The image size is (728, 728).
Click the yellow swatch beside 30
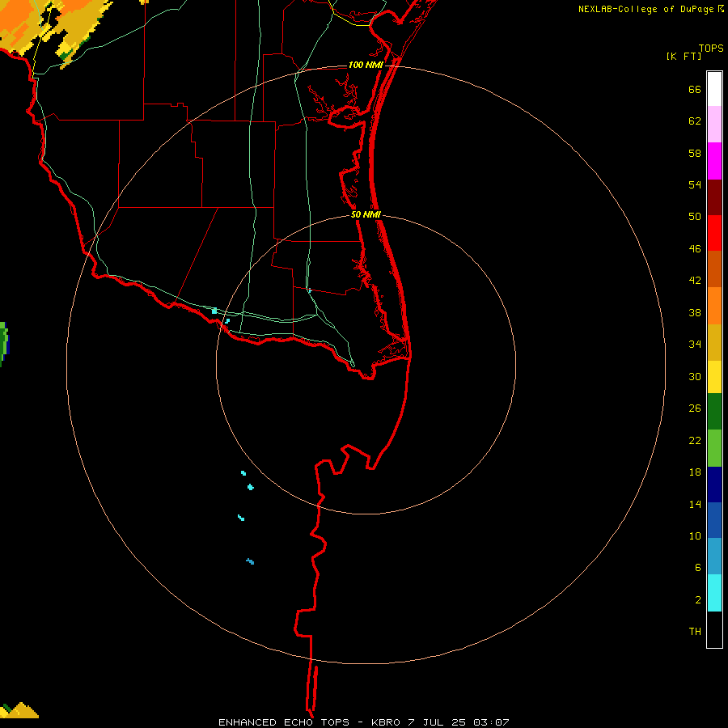(x=714, y=377)
